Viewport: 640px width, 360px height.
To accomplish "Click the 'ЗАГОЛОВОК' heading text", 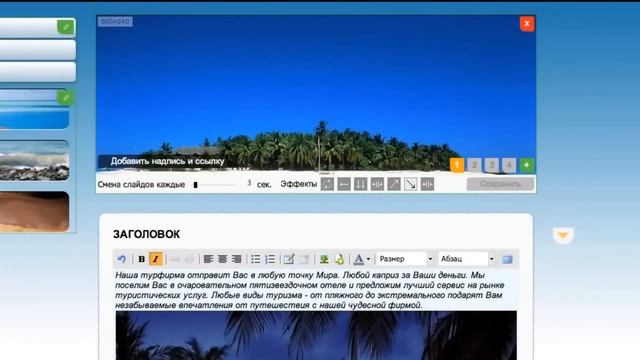I will (147, 234).
